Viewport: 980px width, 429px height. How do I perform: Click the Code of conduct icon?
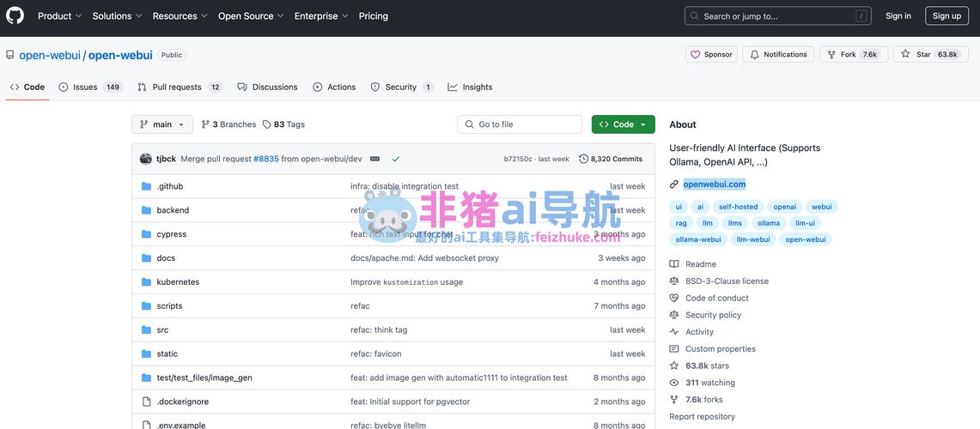tap(673, 298)
